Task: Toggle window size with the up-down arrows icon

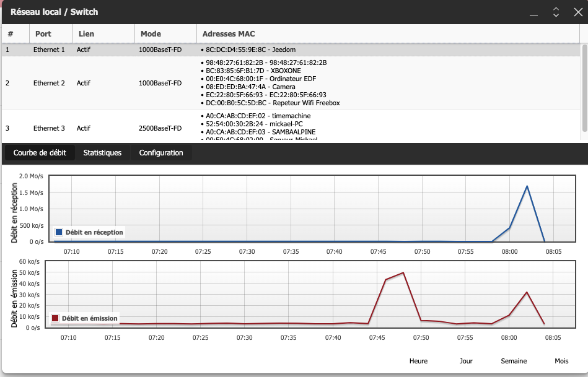Action: pyautogui.click(x=556, y=12)
